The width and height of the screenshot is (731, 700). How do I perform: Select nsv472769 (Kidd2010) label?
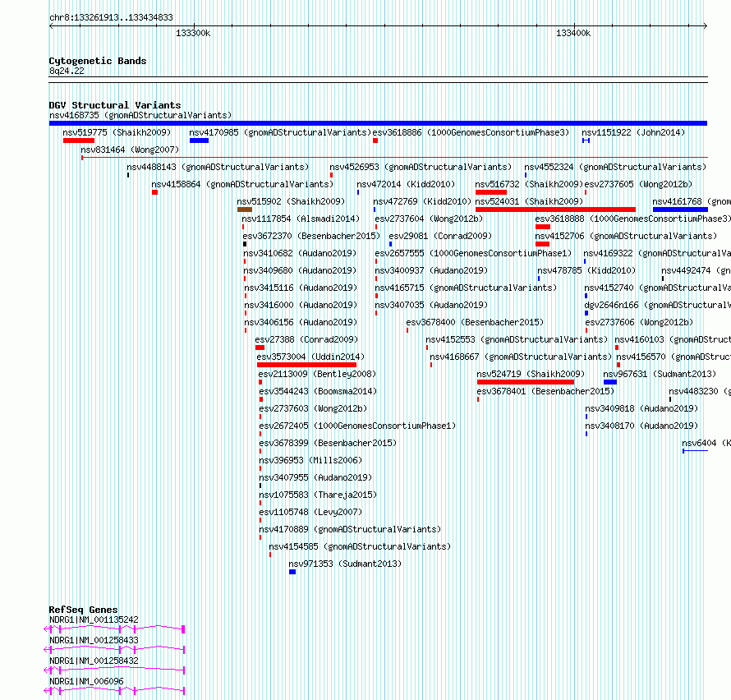422,201
